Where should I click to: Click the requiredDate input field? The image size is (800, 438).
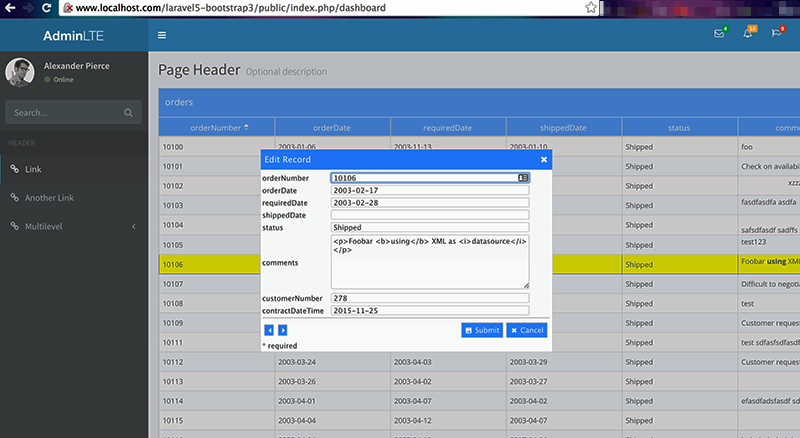coord(430,203)
